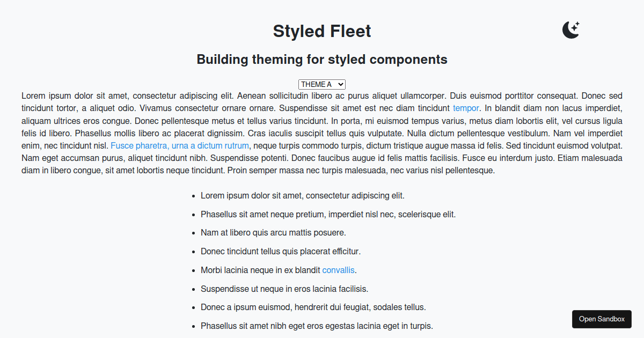
Task: Click the first bulleted Lorem ipsum item
Action: click(x=302, y=195)
